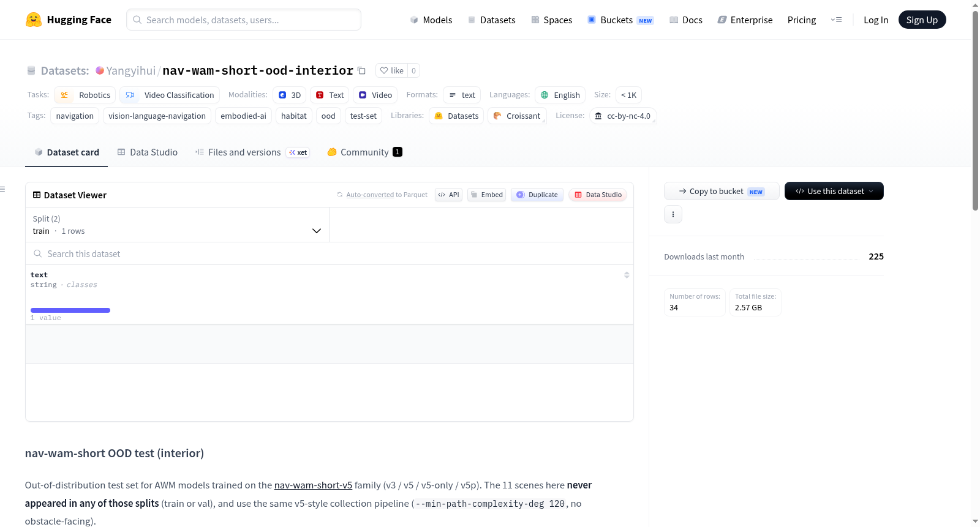Filter by text format tag
This screenshot has height=527, width=980.
[462, 95]
